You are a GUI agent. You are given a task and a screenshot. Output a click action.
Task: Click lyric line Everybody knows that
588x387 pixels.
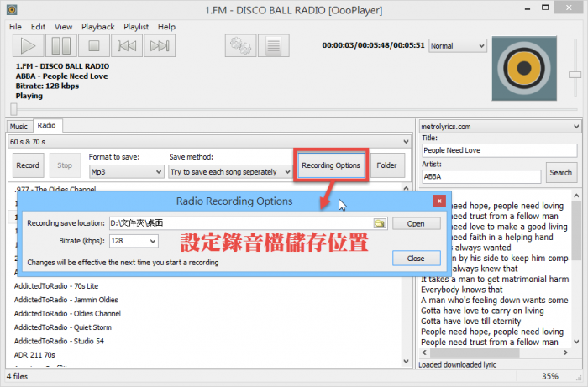click(x=462, y=290)
